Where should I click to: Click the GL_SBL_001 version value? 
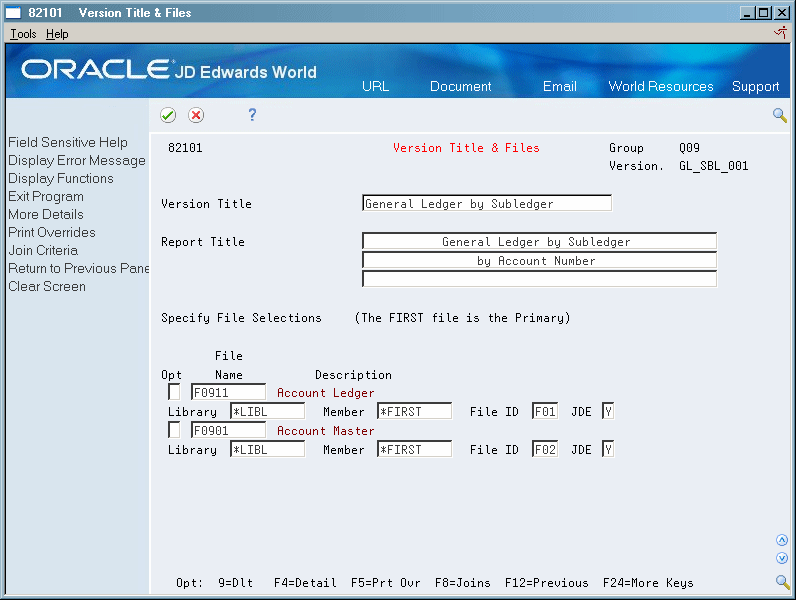(714, 166)
